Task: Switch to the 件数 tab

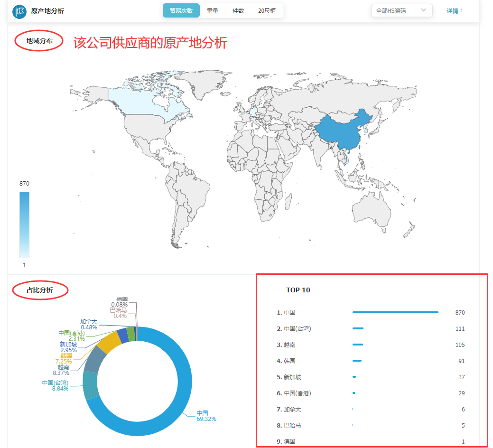Action: (239, 10)
